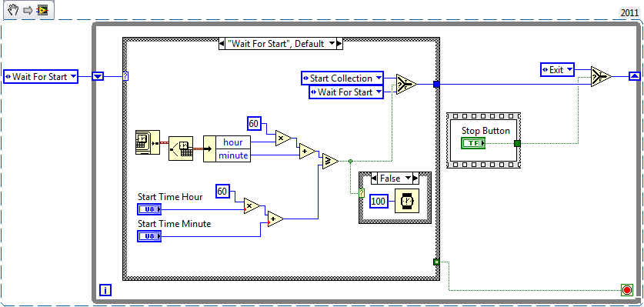This screenshot has width=644, height=307.
Task: Click the left shift register on the loop
Action: 98,76
